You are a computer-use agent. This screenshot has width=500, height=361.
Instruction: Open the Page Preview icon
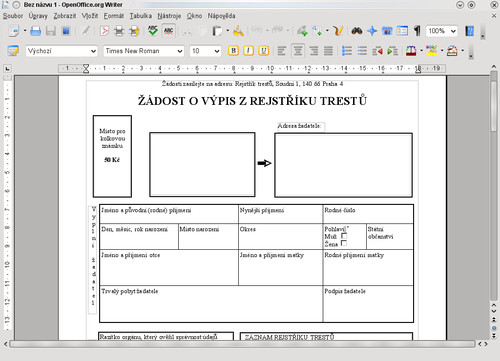click(x=135, y=31)
